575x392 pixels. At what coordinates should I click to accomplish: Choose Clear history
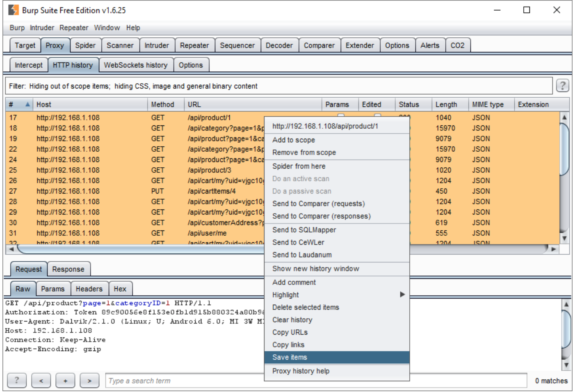[x=337, y=320]
